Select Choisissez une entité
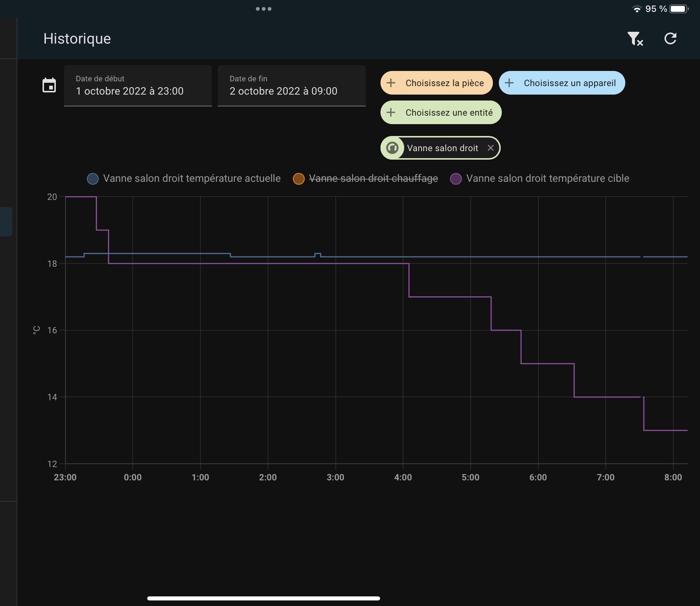The width and height of the screenshot is (700, 606). point(440,112)
